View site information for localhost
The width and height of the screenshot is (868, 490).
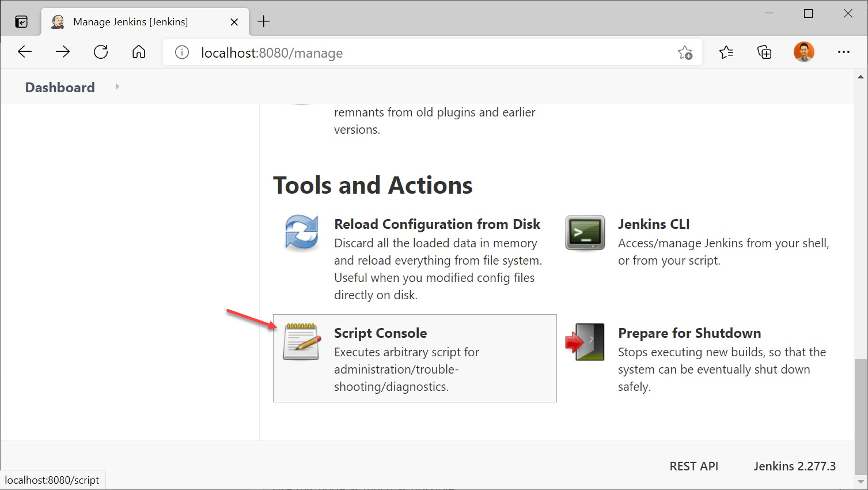(x=182, y=53)
